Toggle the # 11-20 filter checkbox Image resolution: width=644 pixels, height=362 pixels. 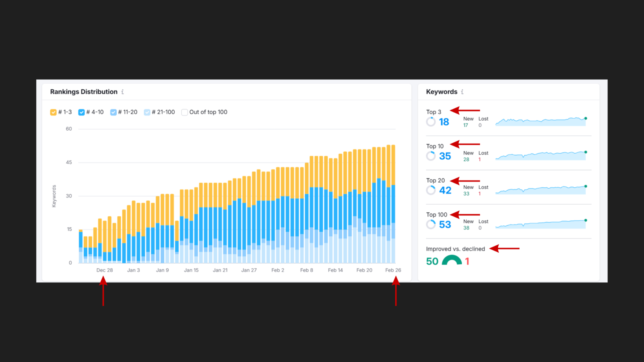[113, 112]
